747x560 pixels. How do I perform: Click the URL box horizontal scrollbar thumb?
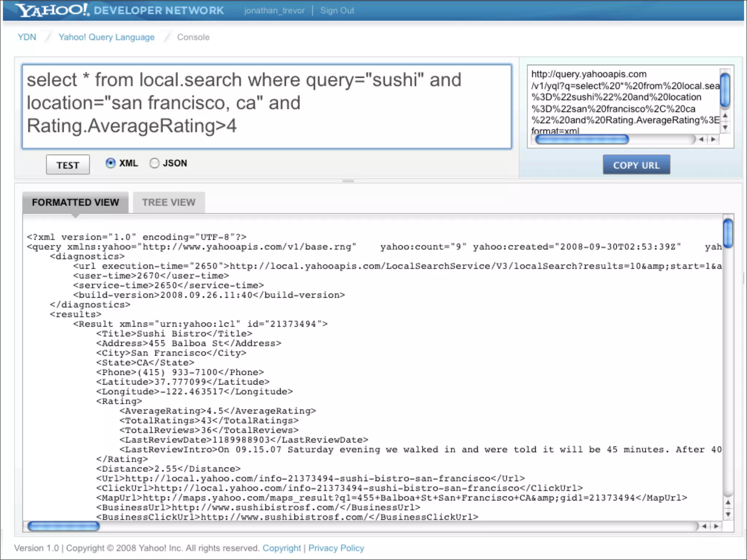(x=582, y=139)
